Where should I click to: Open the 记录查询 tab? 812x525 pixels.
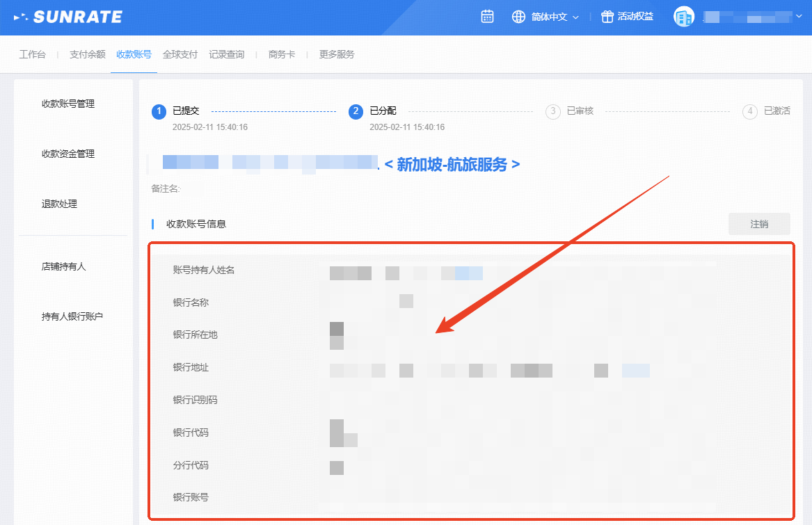(x=227, y=54)
